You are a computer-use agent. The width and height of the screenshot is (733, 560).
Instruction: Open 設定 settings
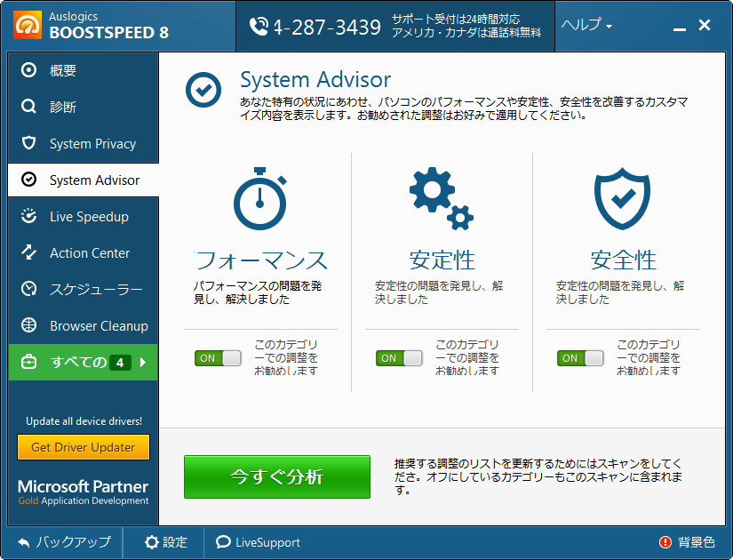[x=165, y=542]
